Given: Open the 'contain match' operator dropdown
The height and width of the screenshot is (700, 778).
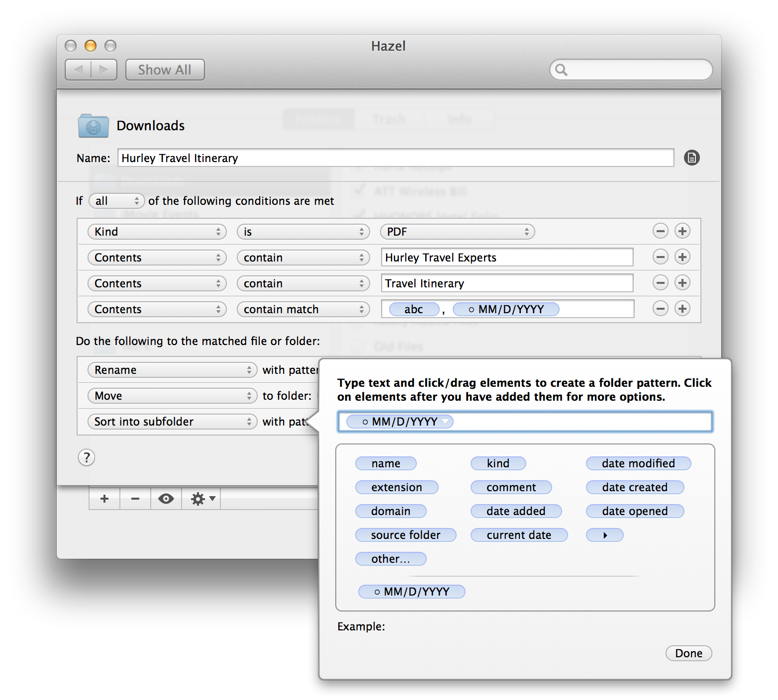Looking at the screenshot, I should [303, 309].
